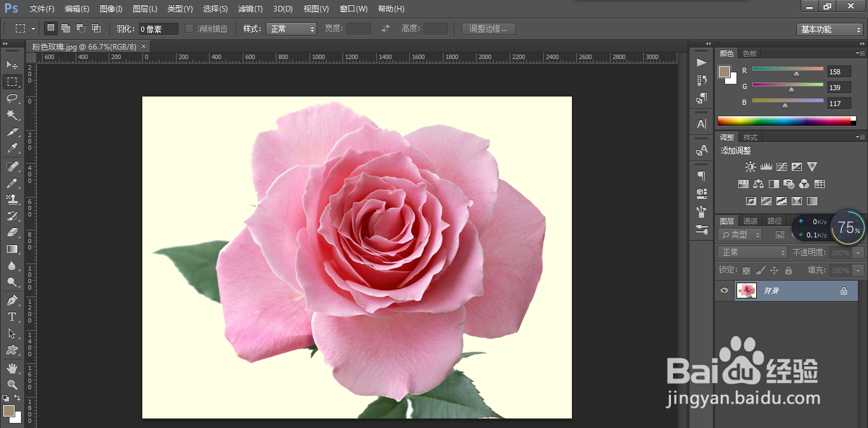Click the 羽化 feather input field

158,29
